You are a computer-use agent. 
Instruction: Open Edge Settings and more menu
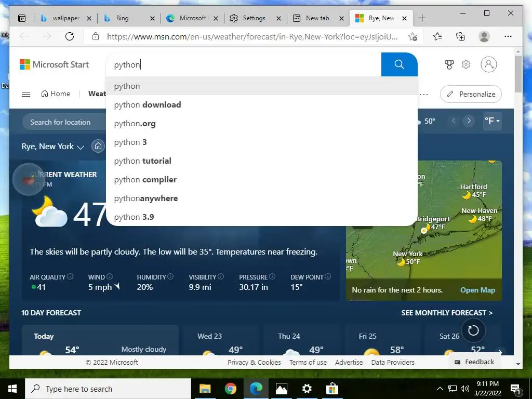tap(508, 36)
